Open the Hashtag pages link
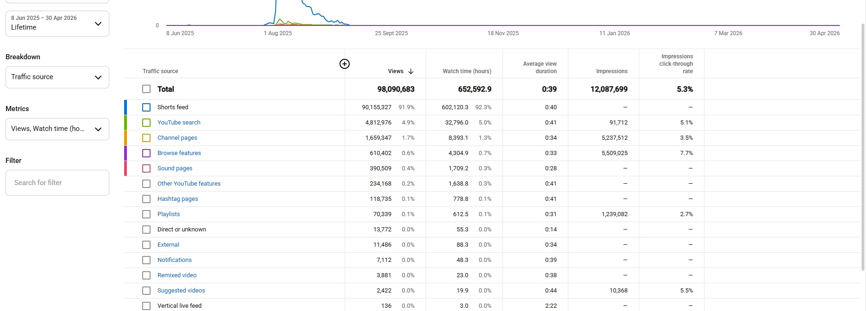Viewport: 868px width, 311px height. point(178,199)
